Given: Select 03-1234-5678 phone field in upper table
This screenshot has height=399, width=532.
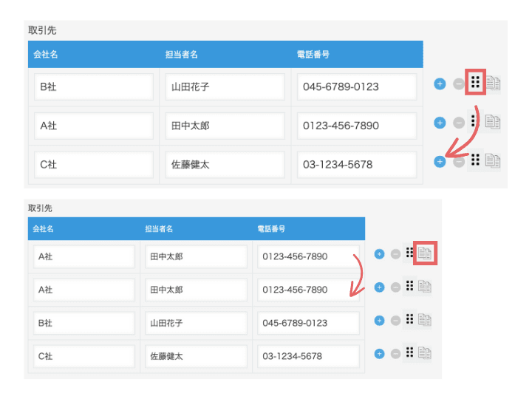Looking at the screenshot, I should (357, 165).
